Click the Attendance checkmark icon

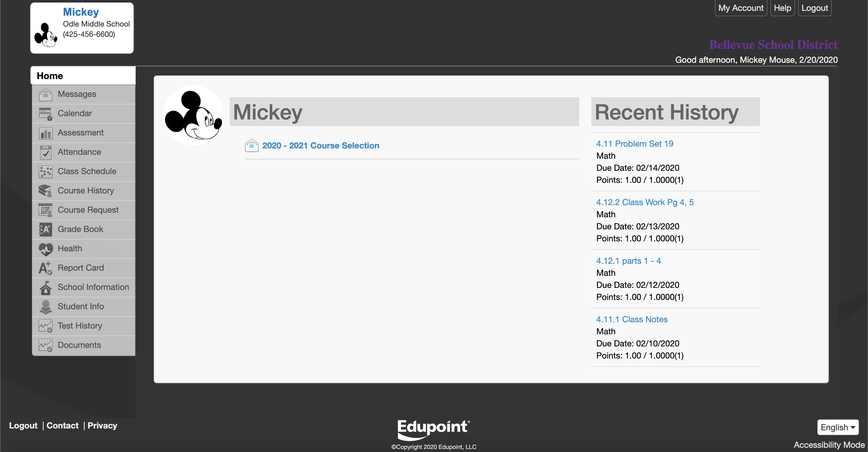pos(45,152)
